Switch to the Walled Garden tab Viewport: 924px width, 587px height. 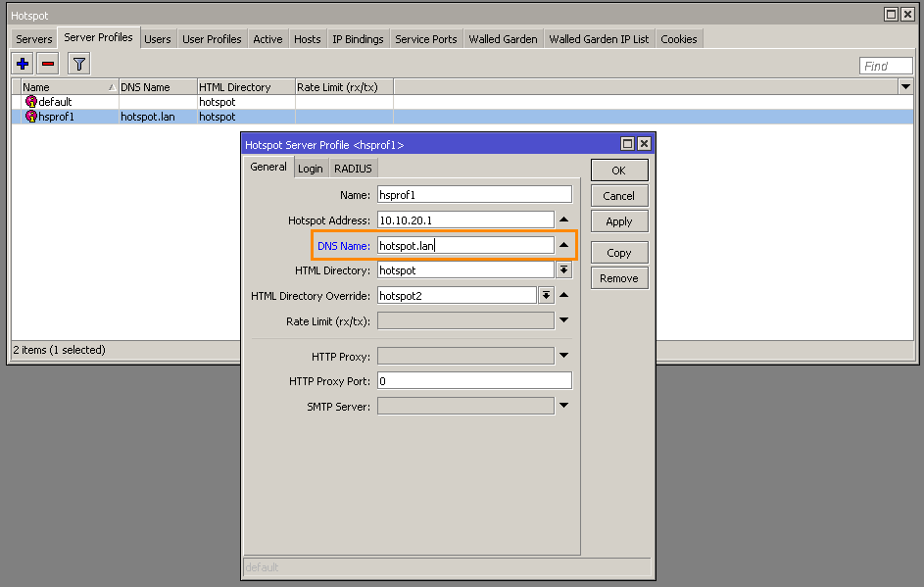(x=503, y=39)
